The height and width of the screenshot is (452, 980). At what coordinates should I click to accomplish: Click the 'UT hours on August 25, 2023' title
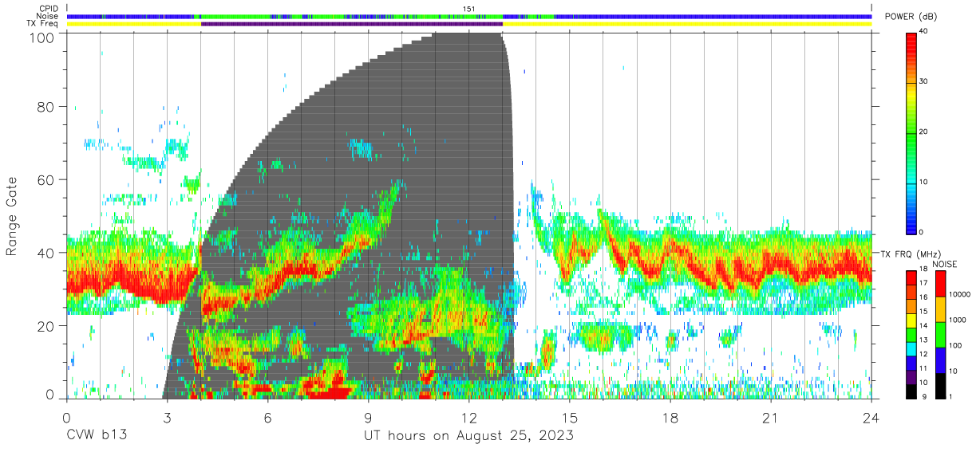tap(468, 436)
